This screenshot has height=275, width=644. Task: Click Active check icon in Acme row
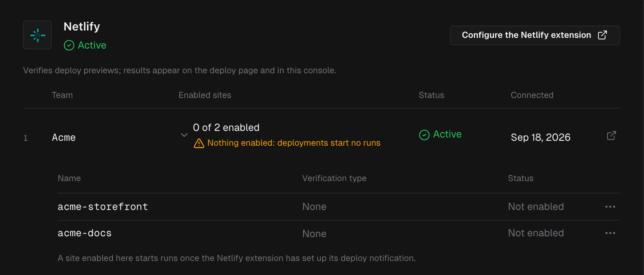click(424, 135)
